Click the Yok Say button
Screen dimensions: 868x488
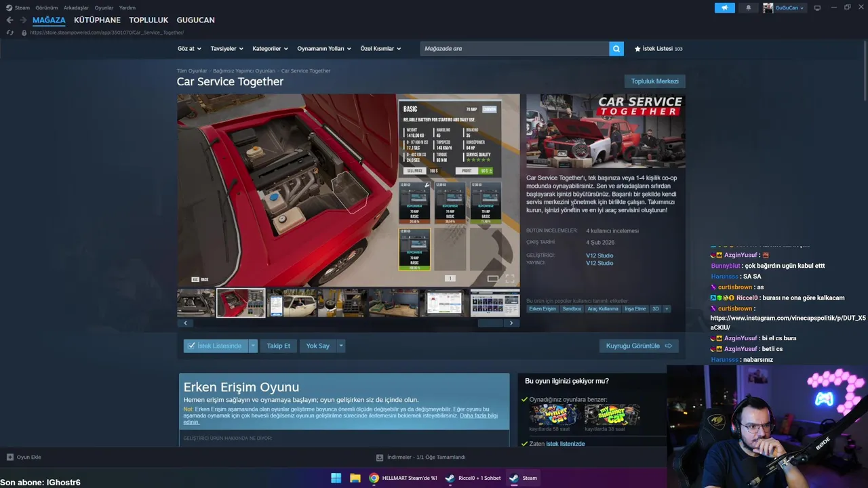(317, 346)
